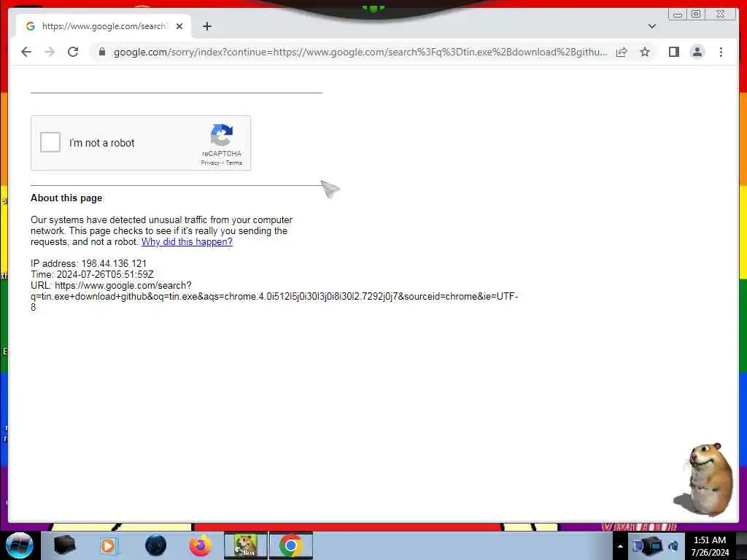Image resolution: width=747 pixels, height=560 pixels.
Task: Open the dark globe taskbar icon
Action: 156,545
